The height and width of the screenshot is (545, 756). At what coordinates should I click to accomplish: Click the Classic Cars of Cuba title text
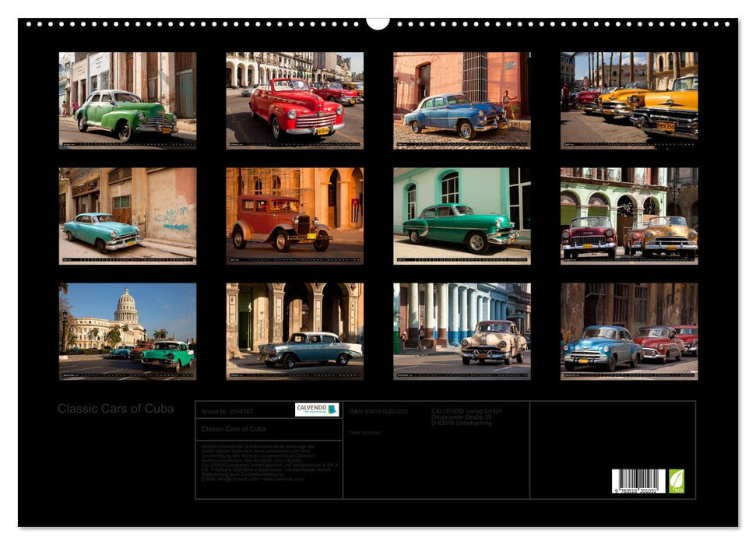click(x=114, y=406)
